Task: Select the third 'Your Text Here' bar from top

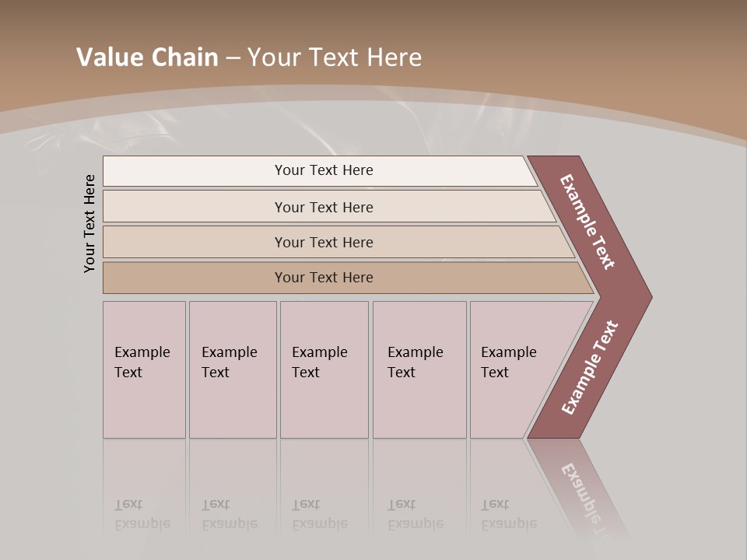Action: click(324, 242)
